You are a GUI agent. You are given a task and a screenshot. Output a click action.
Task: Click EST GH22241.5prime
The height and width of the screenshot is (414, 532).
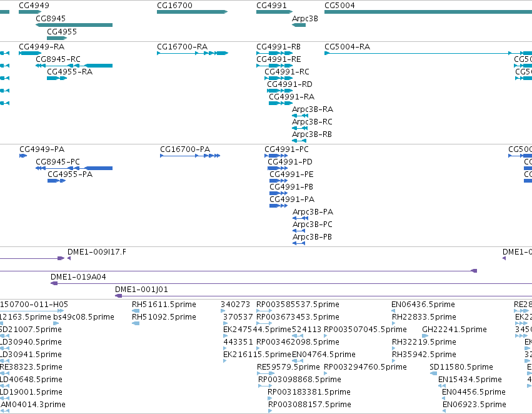point(454,330)
